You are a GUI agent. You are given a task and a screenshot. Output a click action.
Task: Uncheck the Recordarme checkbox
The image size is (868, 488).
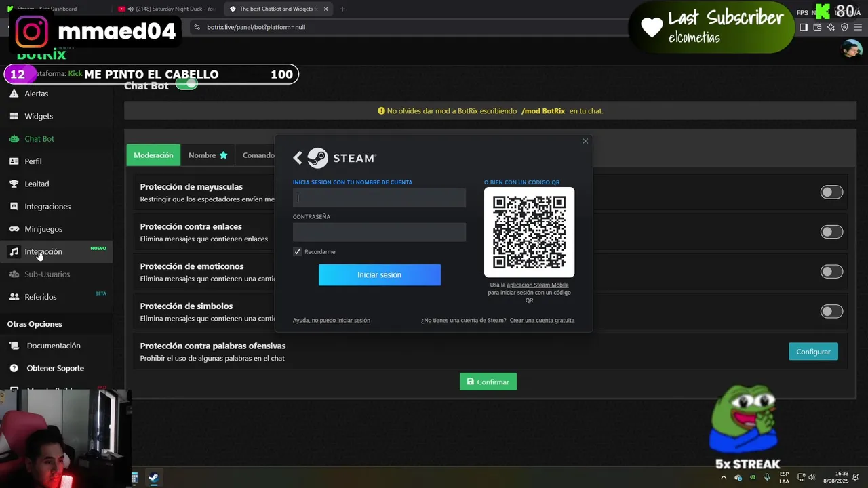pos(297,252)
